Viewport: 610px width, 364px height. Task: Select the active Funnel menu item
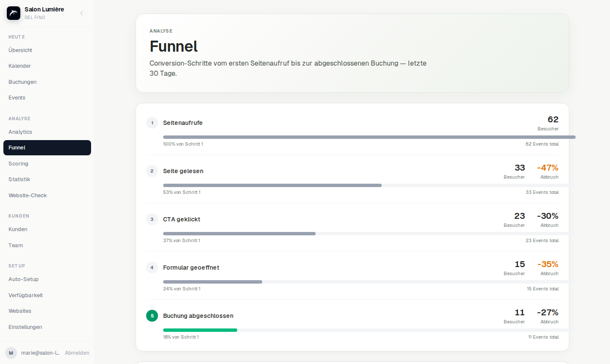click(47, 148)
